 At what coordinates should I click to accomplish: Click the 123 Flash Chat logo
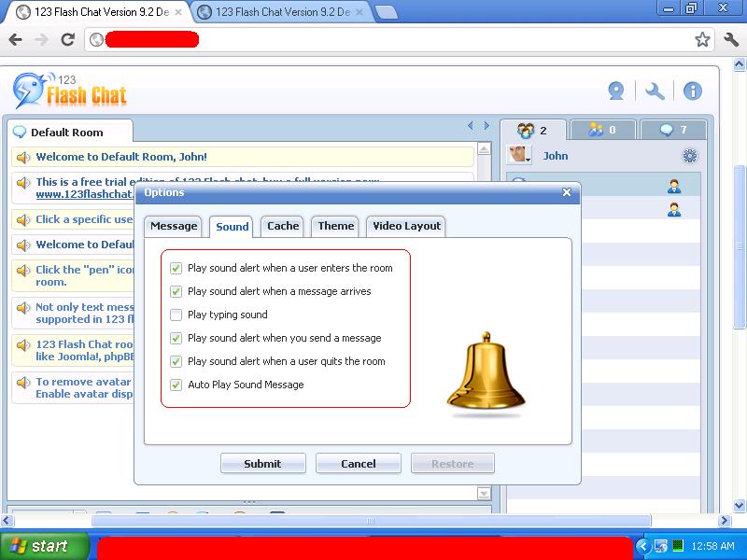[69, 91]
